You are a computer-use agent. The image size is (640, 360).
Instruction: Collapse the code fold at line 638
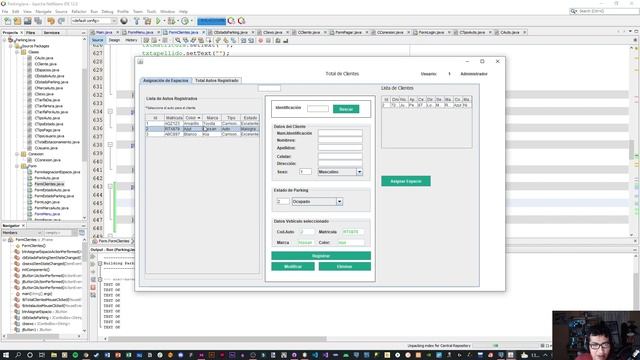tap(110, 145)
